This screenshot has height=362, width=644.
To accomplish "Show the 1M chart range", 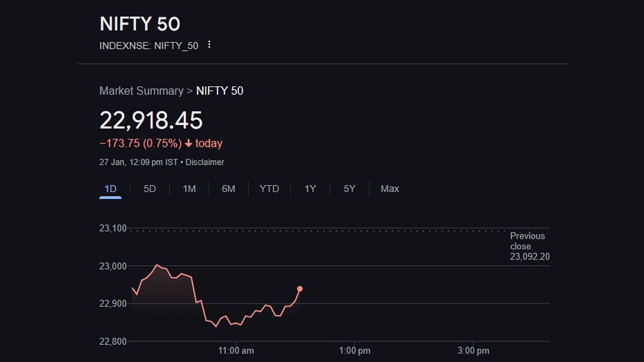I will [x=189, y=189].
